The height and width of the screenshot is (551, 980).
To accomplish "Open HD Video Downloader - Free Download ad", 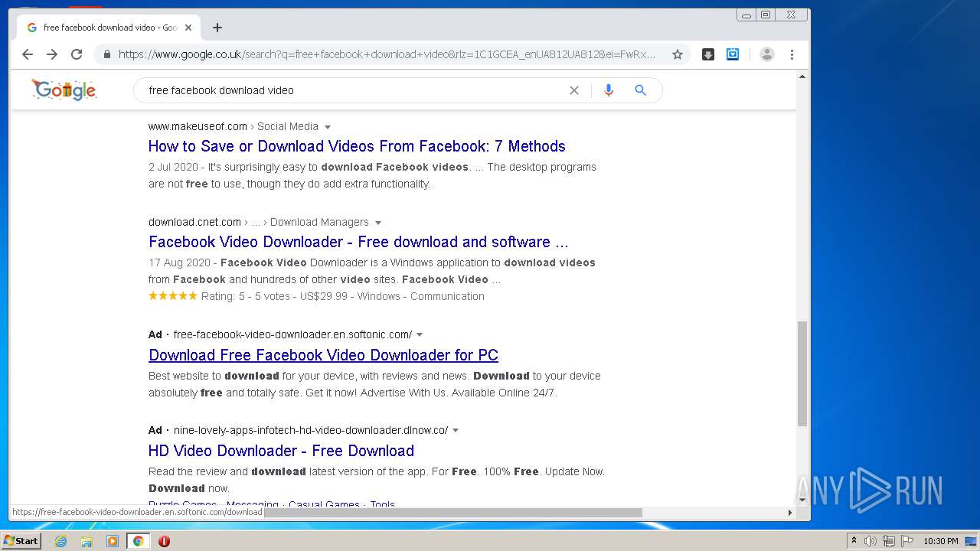I will pos(281,451).
